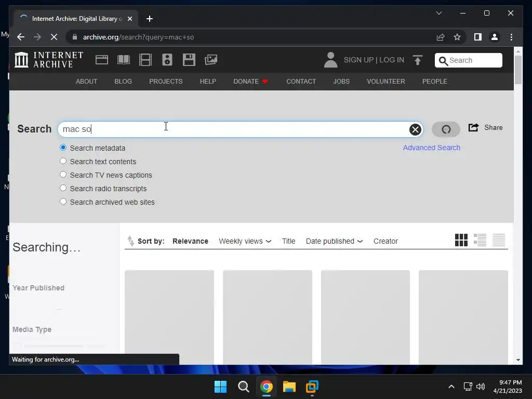Viewport: 532px width, 399px height.
Task: Sort results by Relevance
Action: pyautogui.click(x=190, y=241)
